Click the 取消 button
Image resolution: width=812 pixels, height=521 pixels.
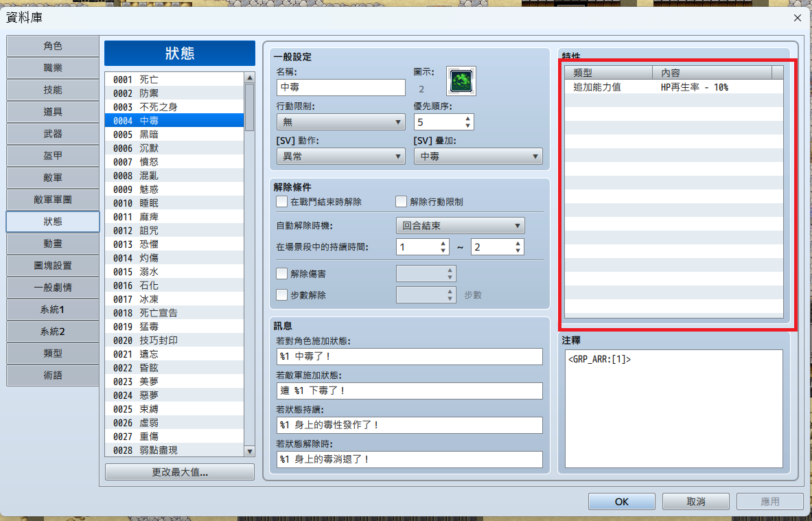pyautogui.click(x=695, y=501)
